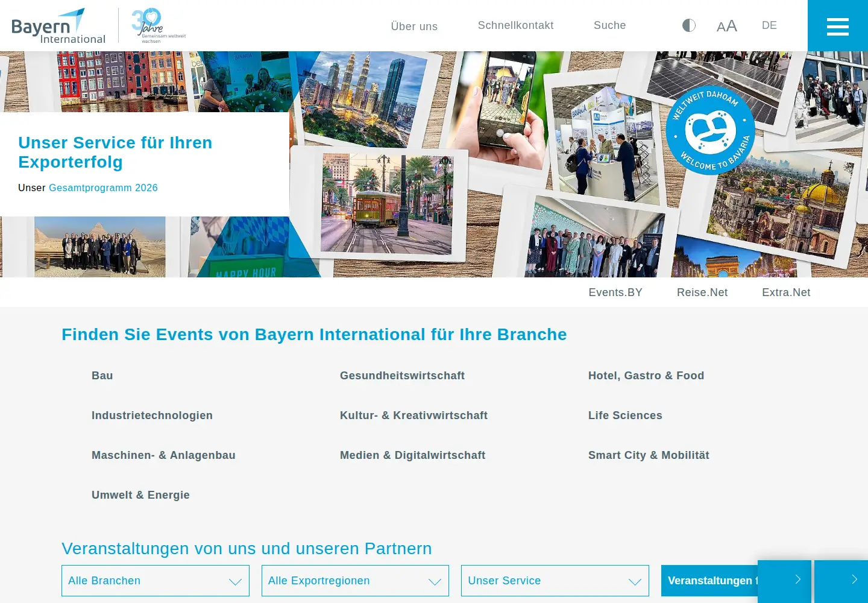Select the Gesundheitswirtschaft industry link

[402, 376]
